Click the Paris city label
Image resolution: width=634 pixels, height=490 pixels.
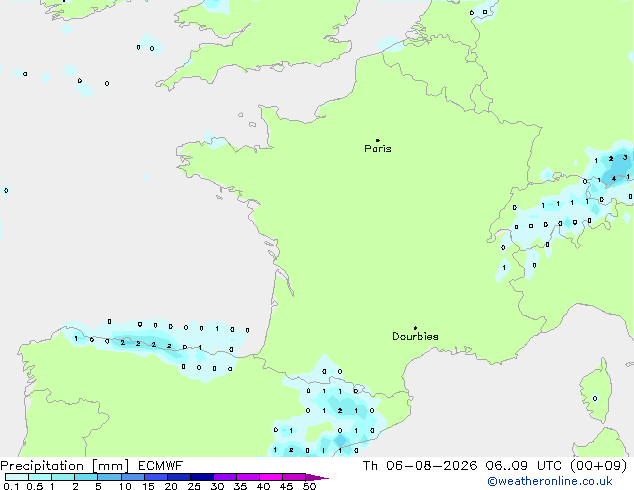click(x=378, y=149)
